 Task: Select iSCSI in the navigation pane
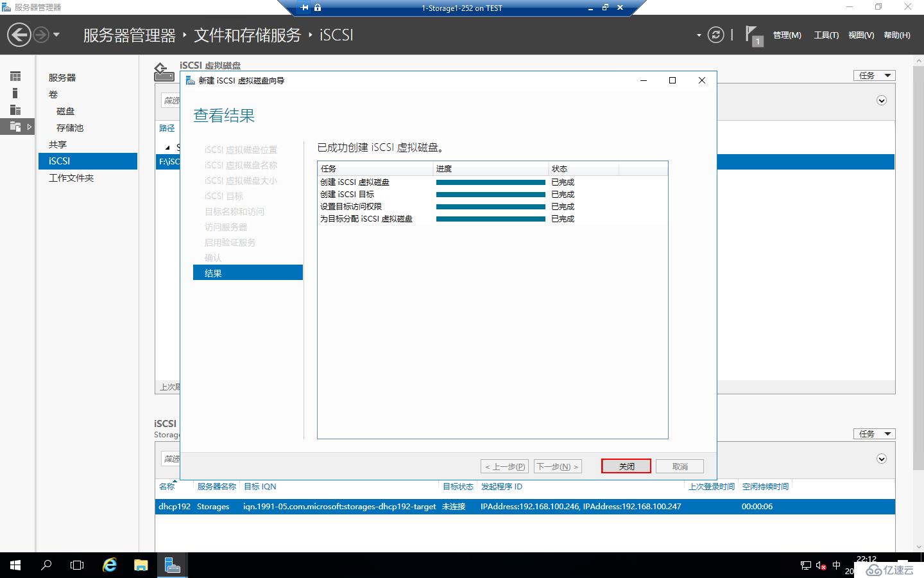[88, 161]
